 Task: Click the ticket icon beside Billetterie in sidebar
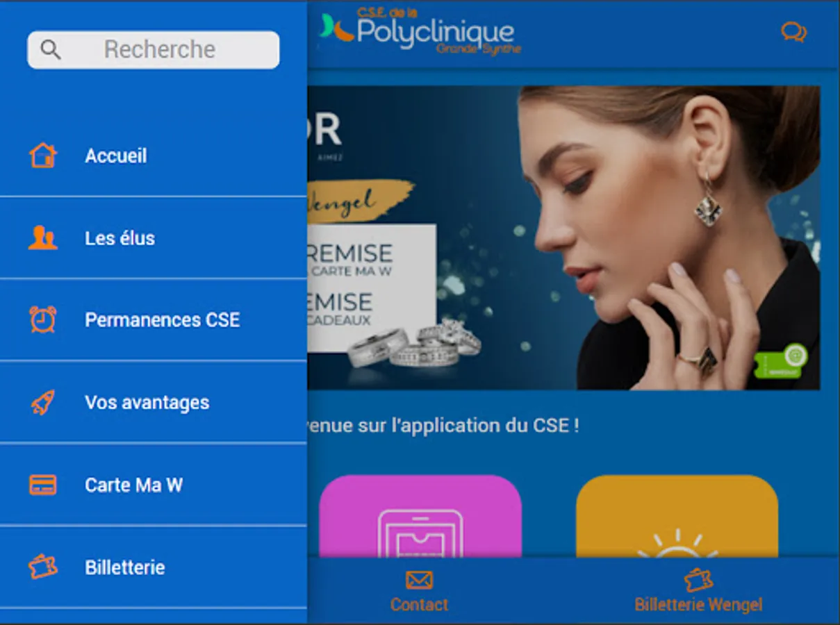42,567
